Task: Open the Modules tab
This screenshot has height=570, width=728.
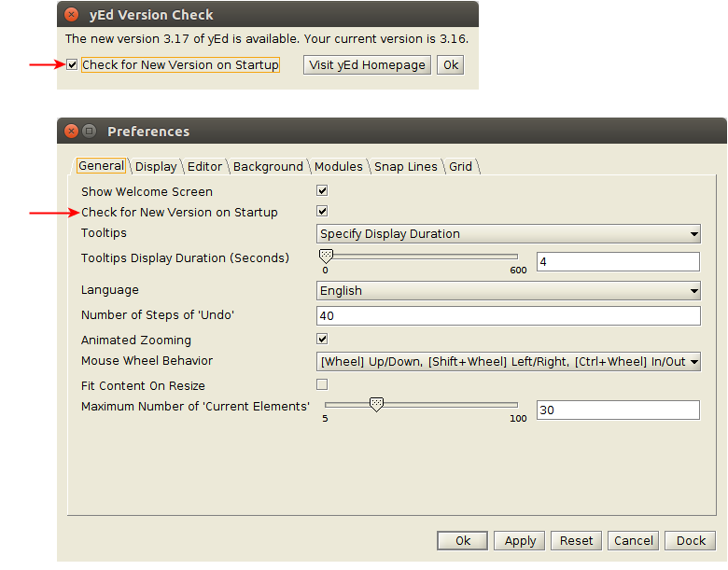Action: click(339, 167)
